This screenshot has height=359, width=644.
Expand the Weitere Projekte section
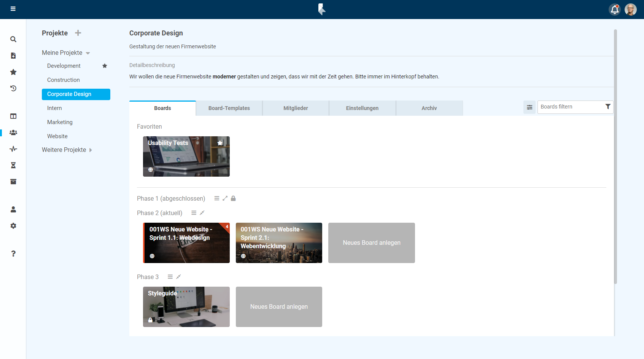tap(91, 150)
